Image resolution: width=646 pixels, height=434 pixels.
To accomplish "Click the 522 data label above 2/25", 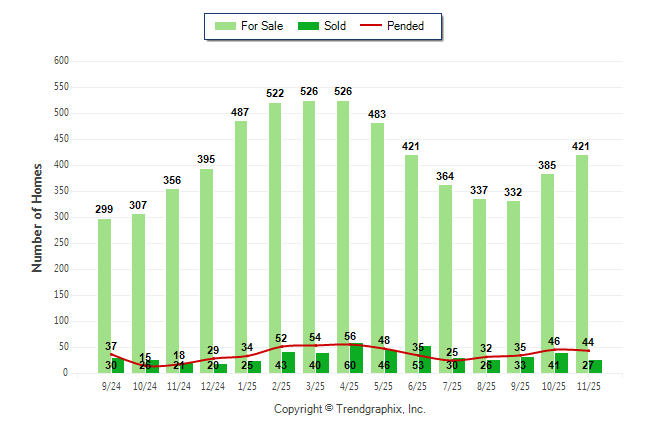I will coord(275,93).
